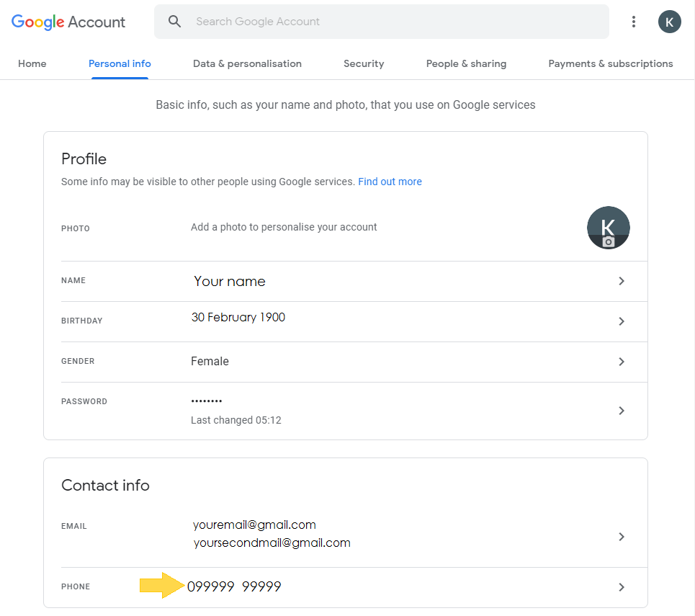
Task: Open the three-dot options menu
Action: coord(634,22)
